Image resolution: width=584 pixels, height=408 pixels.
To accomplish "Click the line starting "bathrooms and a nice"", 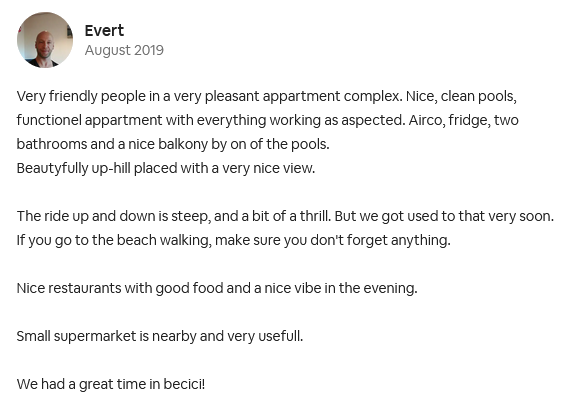I will coord(173,144).
